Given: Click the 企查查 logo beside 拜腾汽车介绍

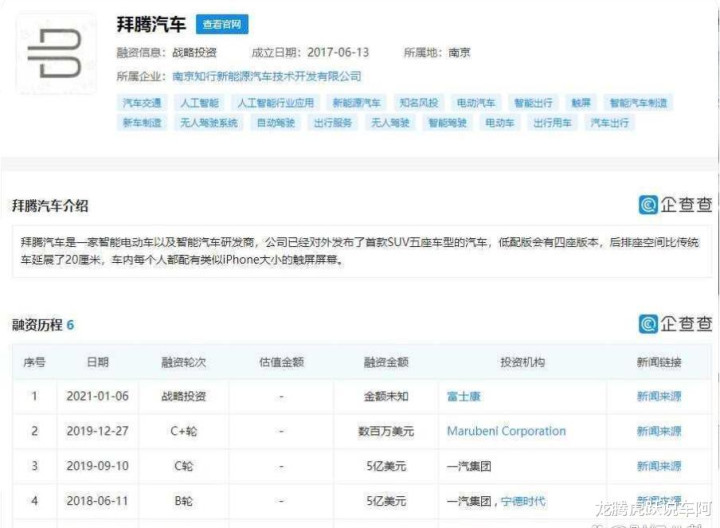Looking at the screenshot, I should [x=675, y=205].
